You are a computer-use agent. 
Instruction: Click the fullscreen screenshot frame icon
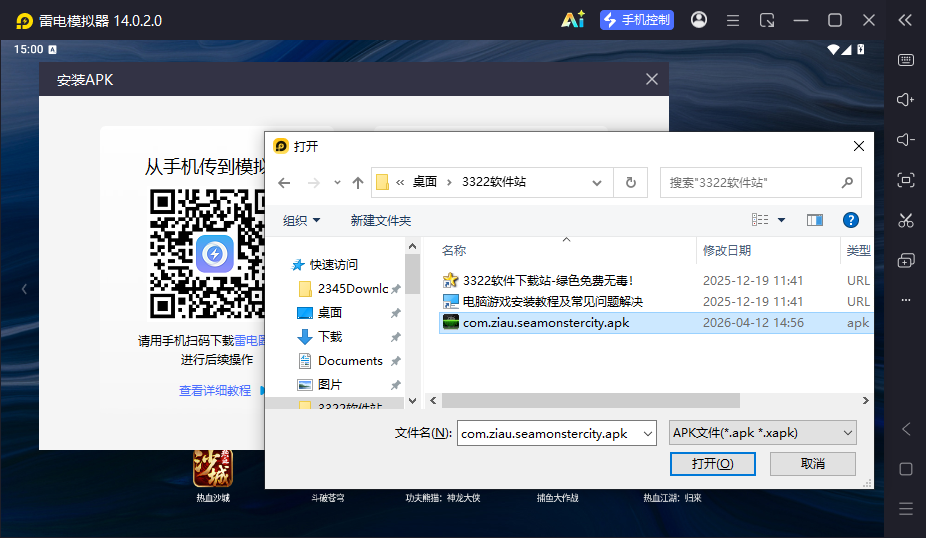905,180
